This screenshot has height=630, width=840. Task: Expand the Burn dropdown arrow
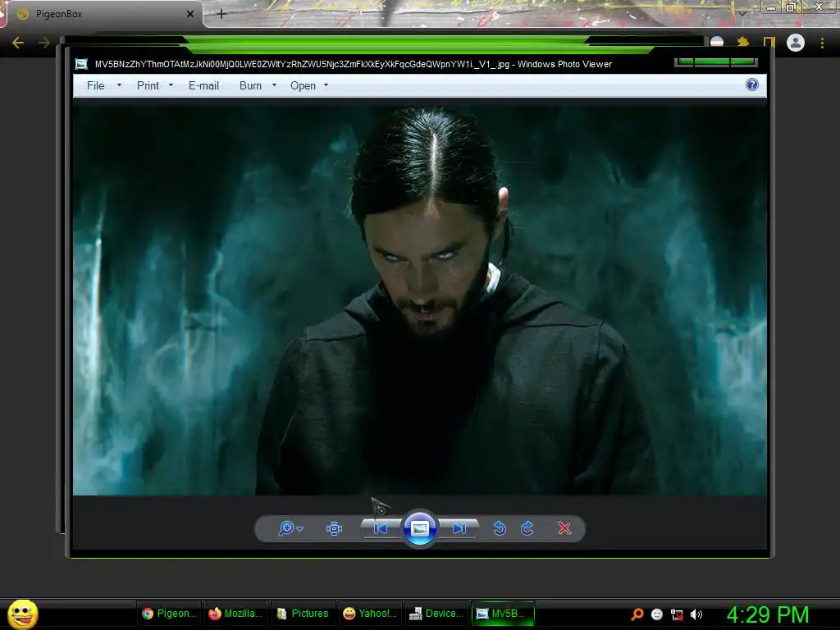[x=274, y=85]
